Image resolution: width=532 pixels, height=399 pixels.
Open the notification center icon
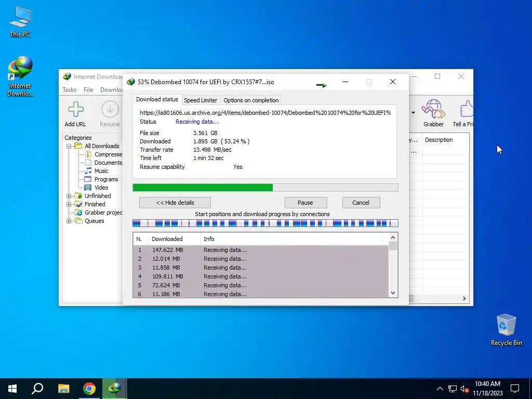tap(515, 389)
